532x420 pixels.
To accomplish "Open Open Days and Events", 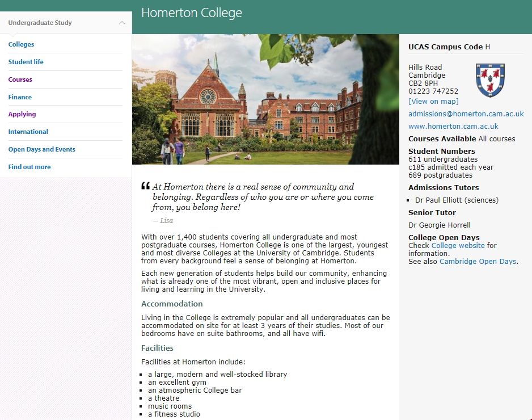I will pos(41,149).
